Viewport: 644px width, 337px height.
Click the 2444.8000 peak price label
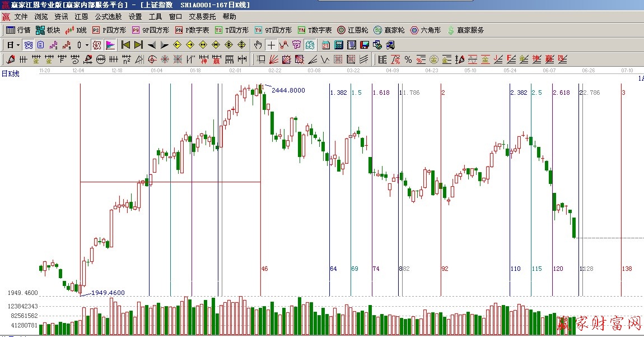pyautogui.click(x=288, y=90)
